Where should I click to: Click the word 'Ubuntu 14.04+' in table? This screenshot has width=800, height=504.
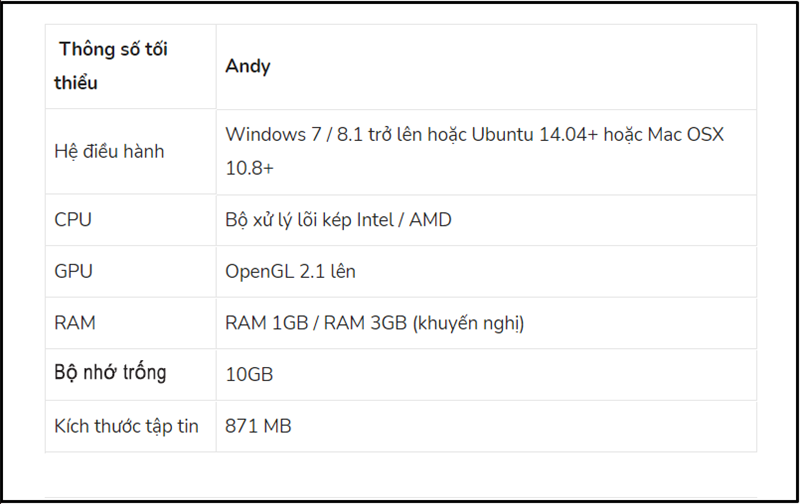[x=534, y=135]
